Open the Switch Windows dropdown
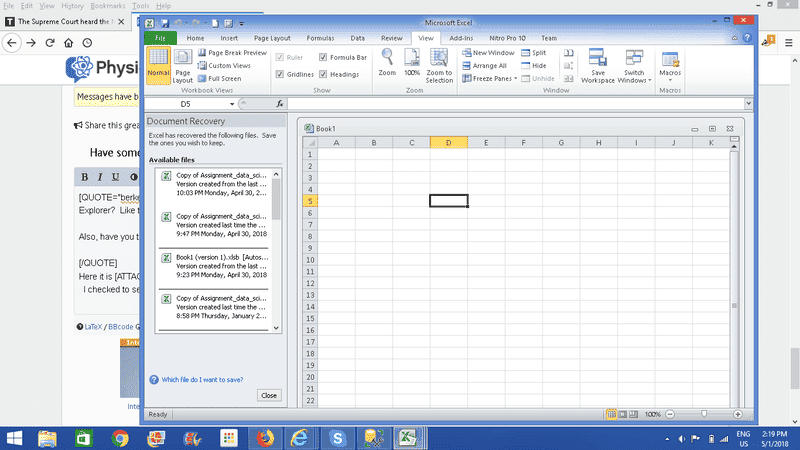Viewport: 800px width, 450px height. [634, 65]
